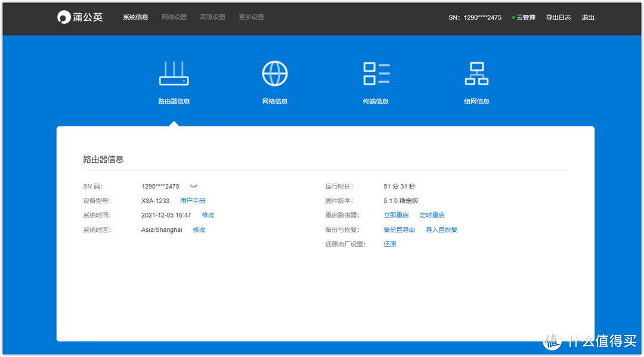
Task: Click 定时重启 scheduled reboot link
Action: tap(432, 215)
